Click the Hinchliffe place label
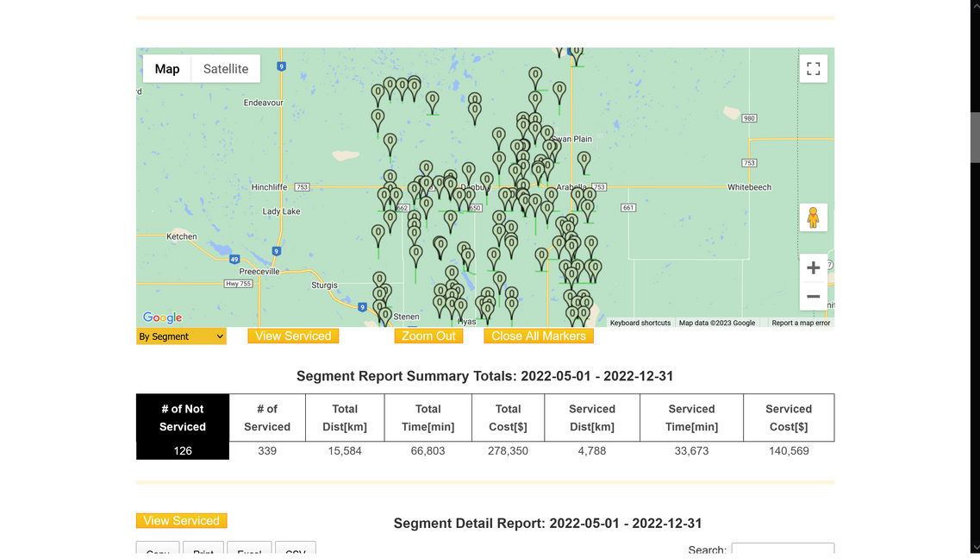 (x=269, y=187)
